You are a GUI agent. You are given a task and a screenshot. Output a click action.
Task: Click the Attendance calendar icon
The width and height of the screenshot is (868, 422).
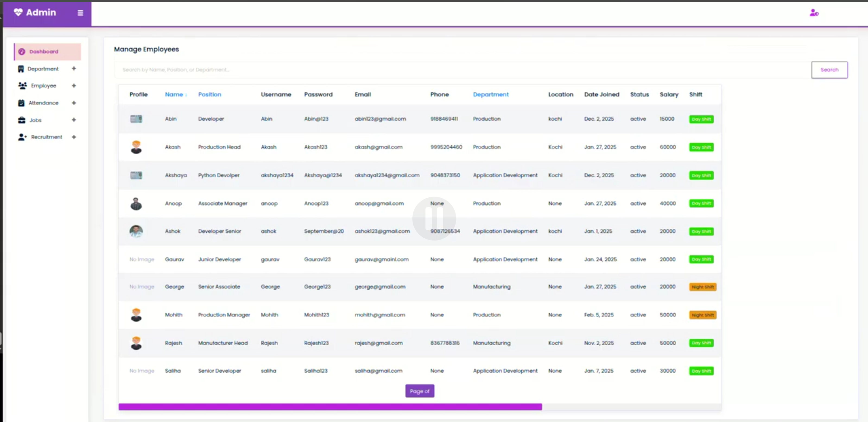tap(21, 103)
